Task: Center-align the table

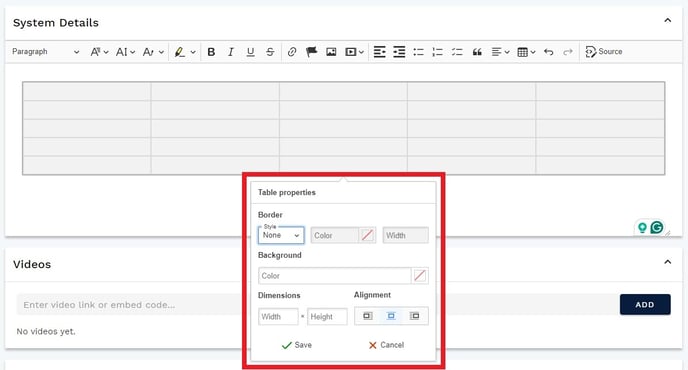Action: (391, 316)
